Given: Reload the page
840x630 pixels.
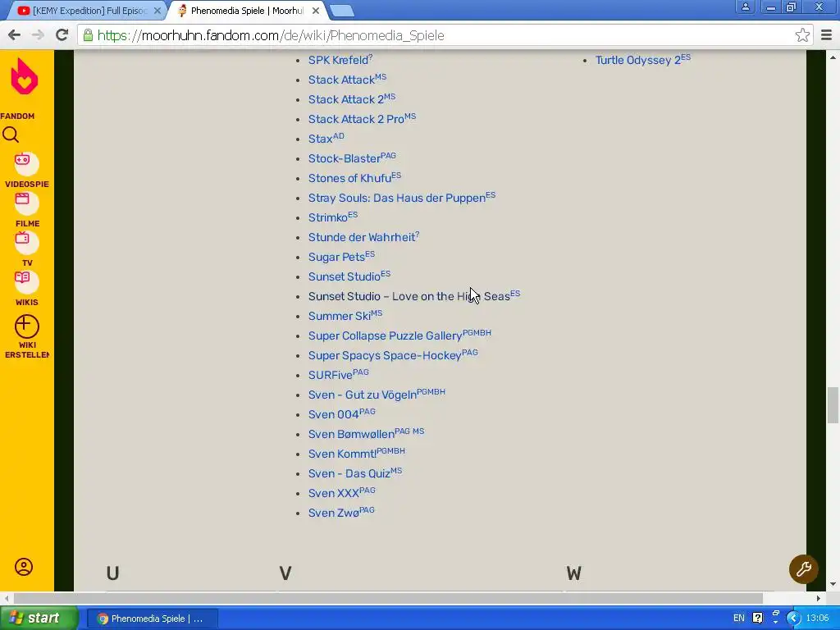Looking at the screenshot, I should (x=62, y=35).
